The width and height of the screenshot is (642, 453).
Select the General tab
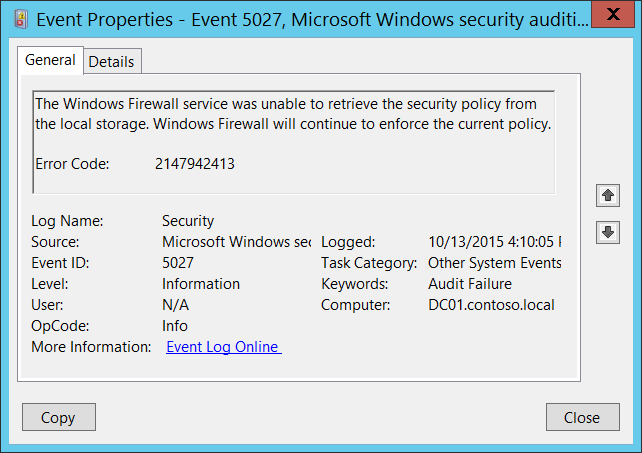click(50, 60)
